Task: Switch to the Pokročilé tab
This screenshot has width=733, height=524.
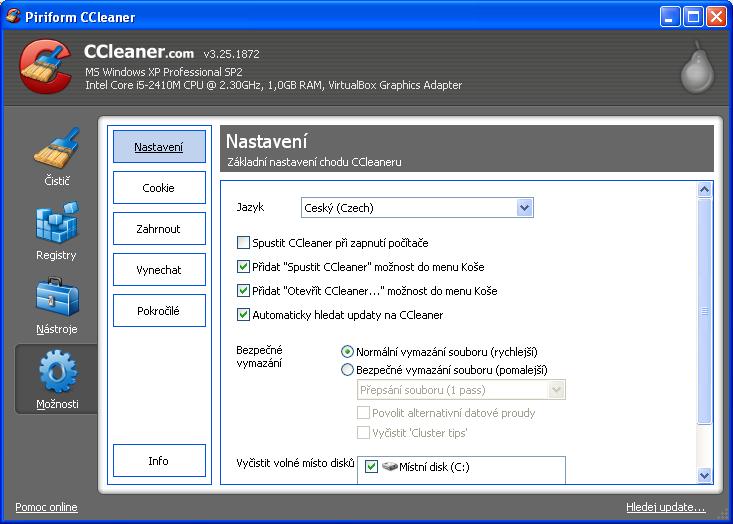Action: coord(158,311)
